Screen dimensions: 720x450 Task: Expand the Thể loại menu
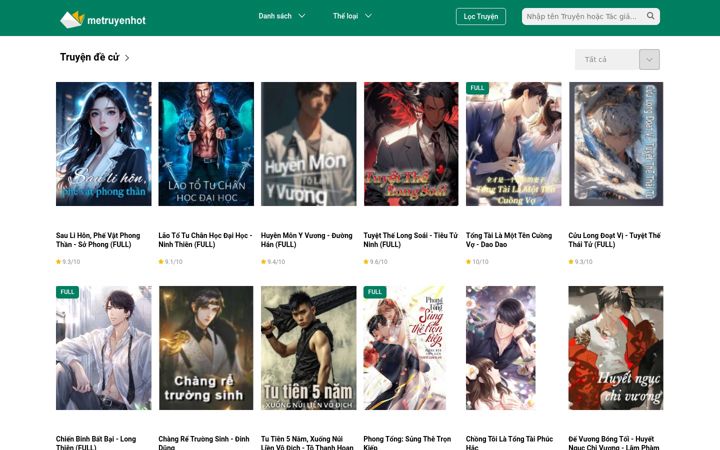[x=352, y=16]
